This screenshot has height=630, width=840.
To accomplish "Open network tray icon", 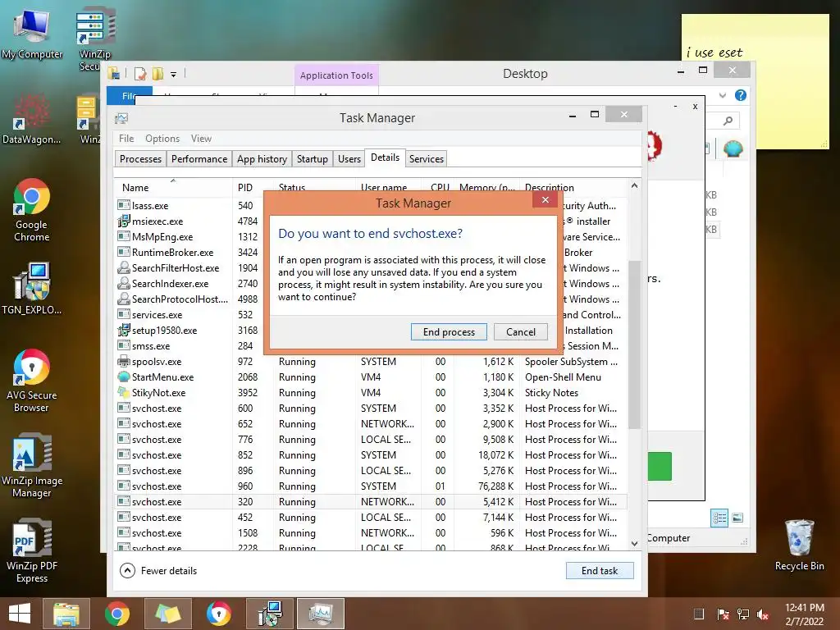I will click(743, 614).
